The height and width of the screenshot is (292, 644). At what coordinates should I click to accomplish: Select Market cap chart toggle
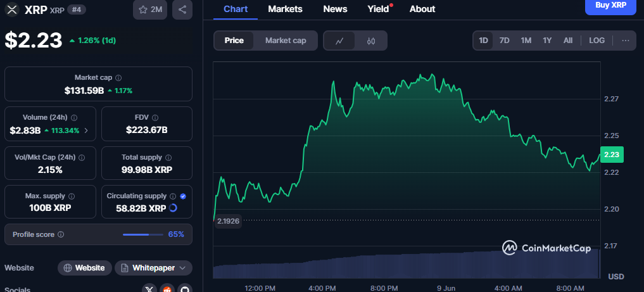pyautogui.click(x=286, y=41)
